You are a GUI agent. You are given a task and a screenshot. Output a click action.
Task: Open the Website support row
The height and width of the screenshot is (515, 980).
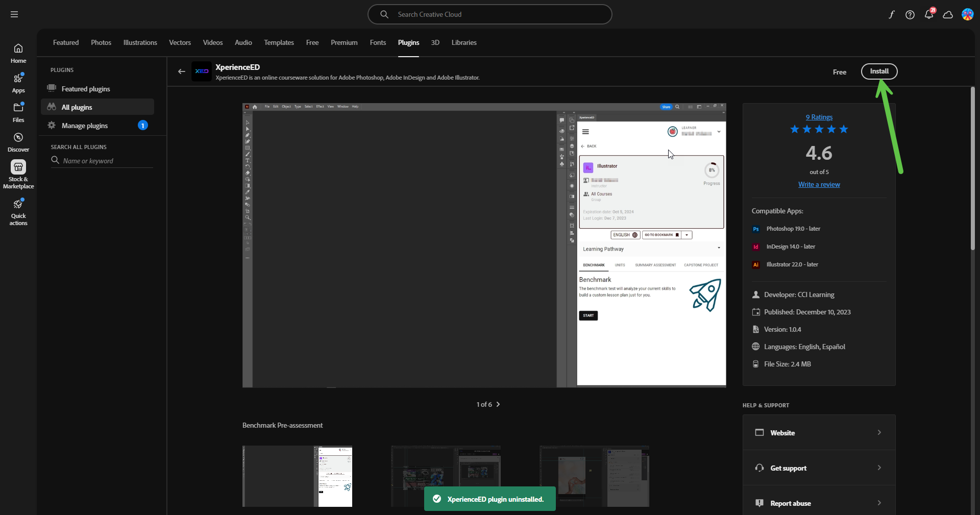click(819, 432)
